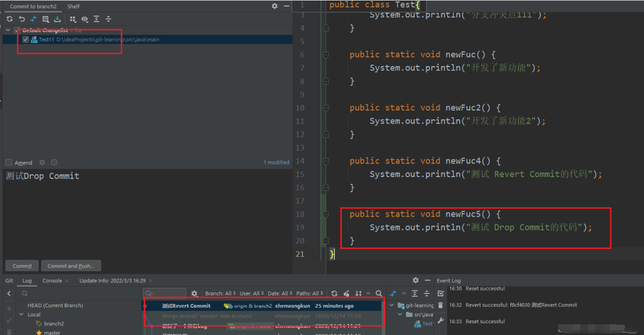Select the Log tab in Git window
This screenshot has width=644, height=335.
coord(27,281)
